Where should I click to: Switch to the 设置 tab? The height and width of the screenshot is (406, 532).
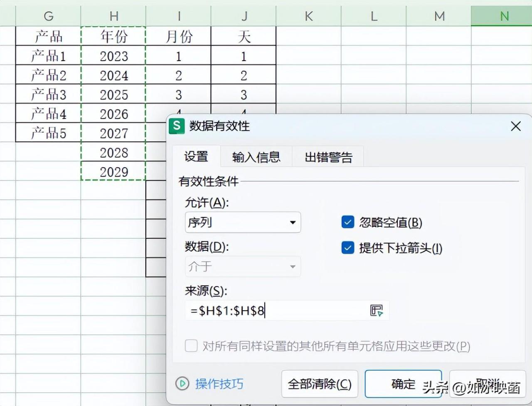click(196, 157)
